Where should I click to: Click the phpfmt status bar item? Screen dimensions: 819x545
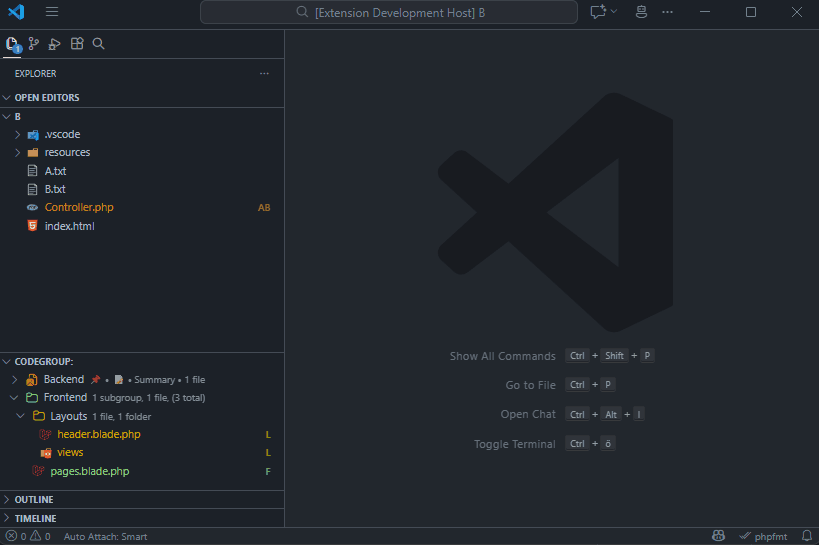coord(763,537)
